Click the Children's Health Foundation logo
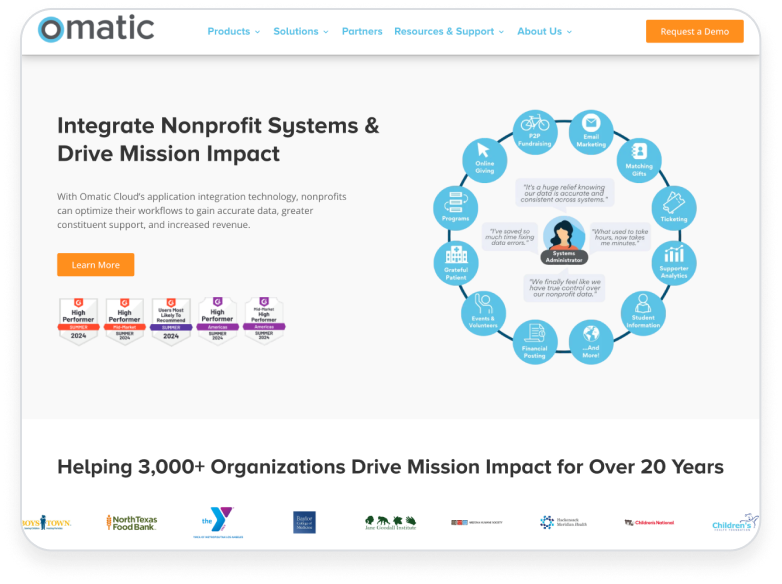 click(735, 523)
